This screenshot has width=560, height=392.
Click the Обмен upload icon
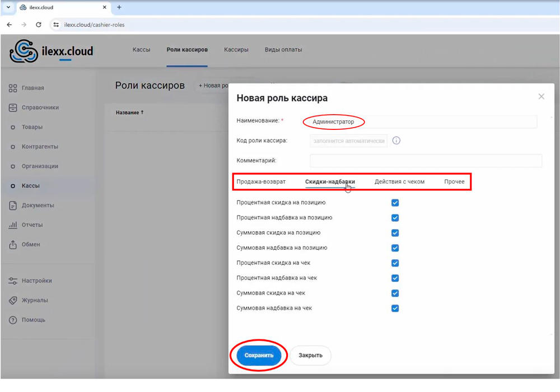click(13, 245)
